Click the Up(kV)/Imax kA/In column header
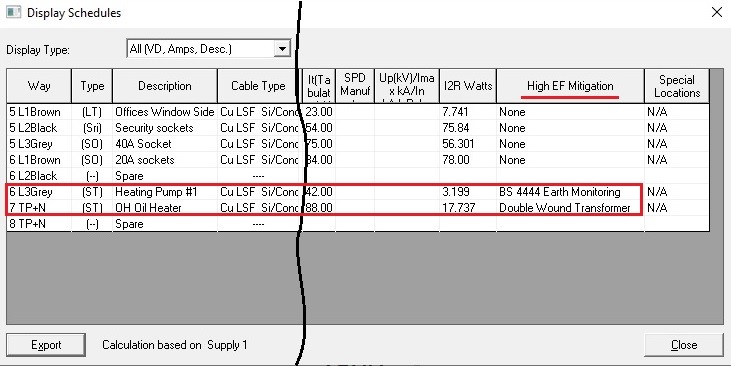This screenshot has height=366, width=731. (406, 86)
